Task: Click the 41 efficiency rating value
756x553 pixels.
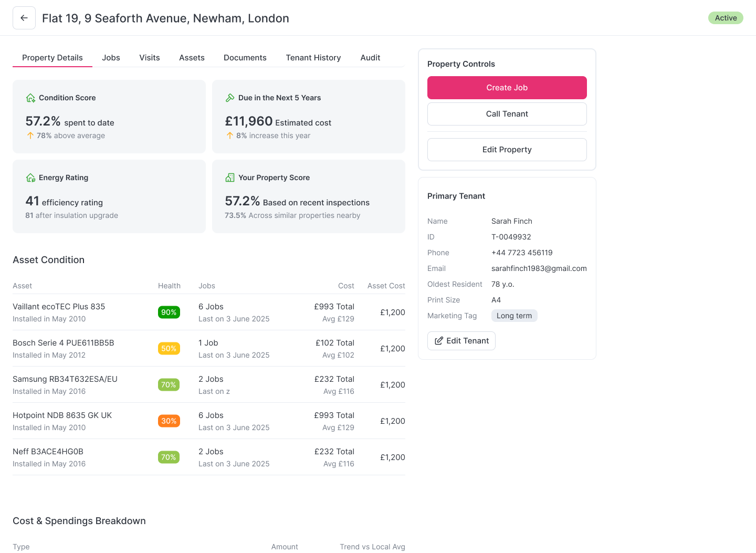Action: click(x=33, y=201)
